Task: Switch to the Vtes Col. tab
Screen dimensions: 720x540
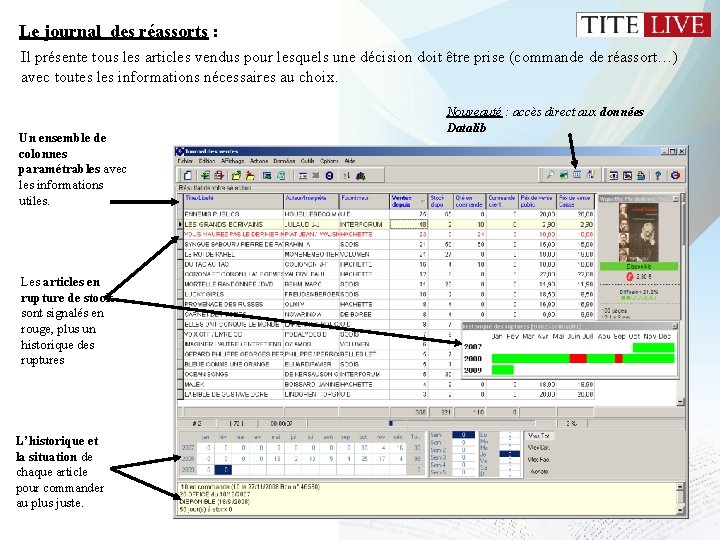Action: [539, 447]
